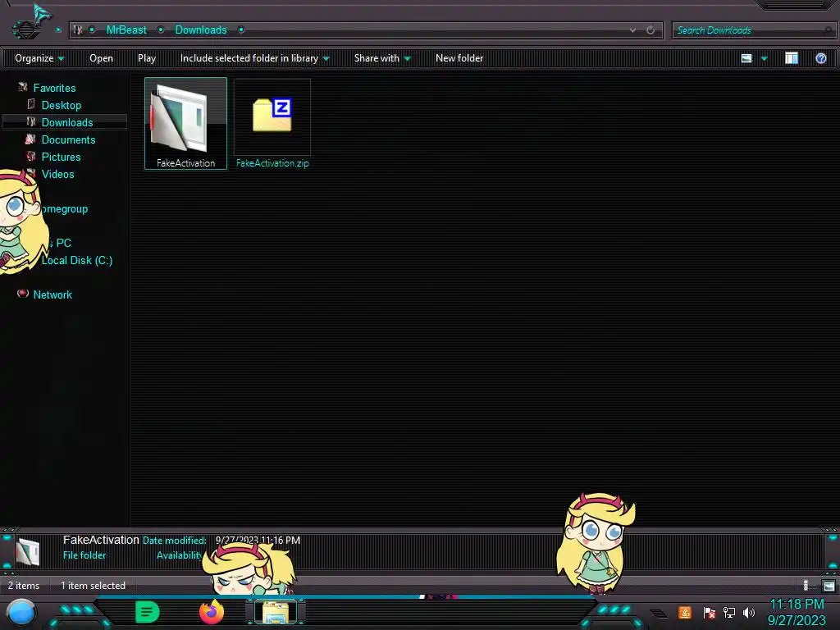The height and width of the screenshot is (630, 840).
Task: Click the FakeActivation details pane thumbnail
Action: 27,550
